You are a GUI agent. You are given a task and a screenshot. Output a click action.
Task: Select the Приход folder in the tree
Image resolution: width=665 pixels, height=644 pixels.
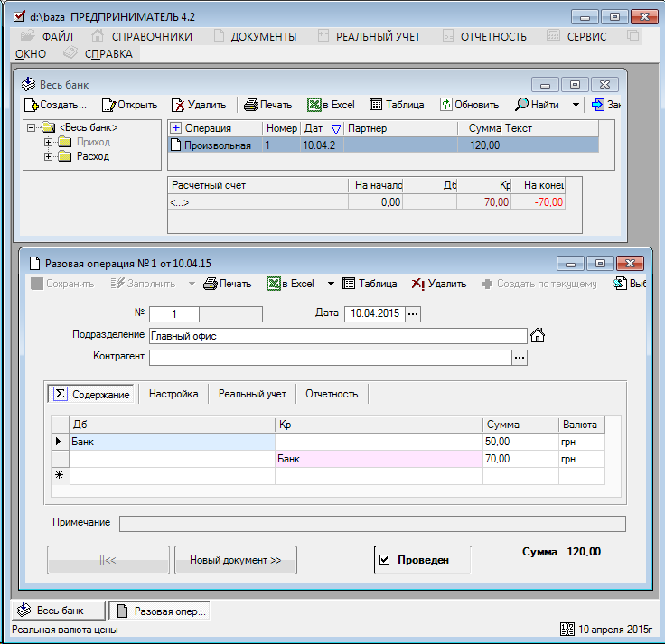(93, 142)
